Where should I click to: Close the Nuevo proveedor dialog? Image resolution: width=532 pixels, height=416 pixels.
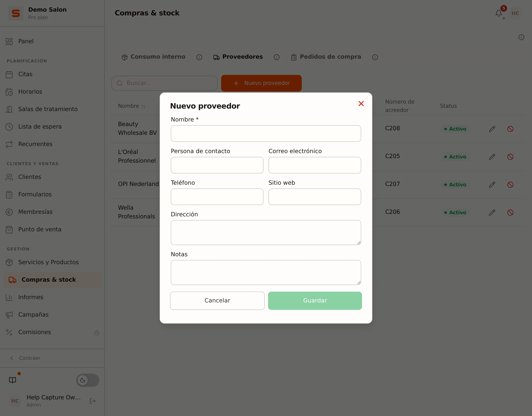tap(361, 104)
